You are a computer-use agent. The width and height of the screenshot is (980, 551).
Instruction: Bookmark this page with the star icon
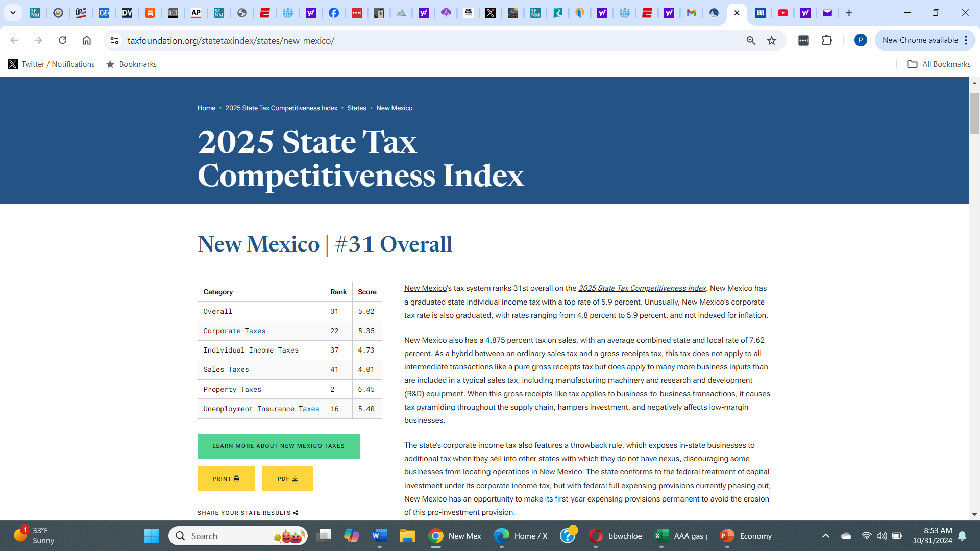coord(771,40)
